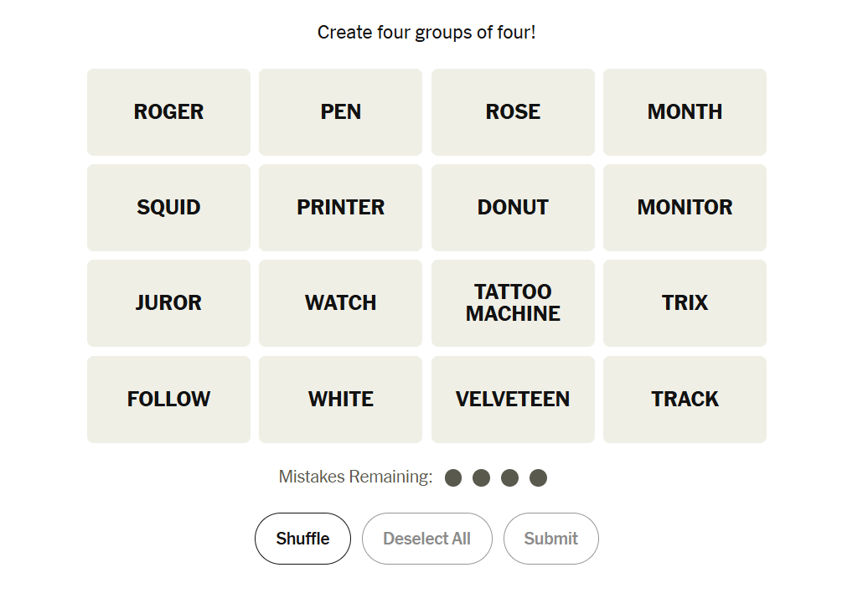Click the VELVETEEN tile
868x614 pixels.
513,400
